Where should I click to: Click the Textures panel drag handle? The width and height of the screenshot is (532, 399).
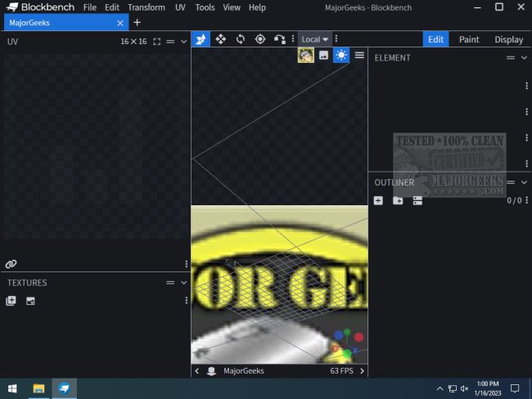tap(170, 283)
